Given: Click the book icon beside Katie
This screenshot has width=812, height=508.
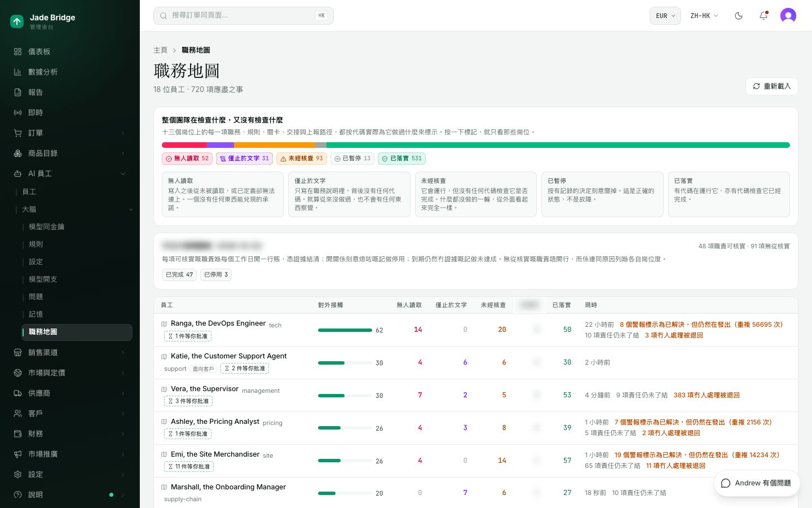Looking at the screenshot, I should click(x=164, y=357).
